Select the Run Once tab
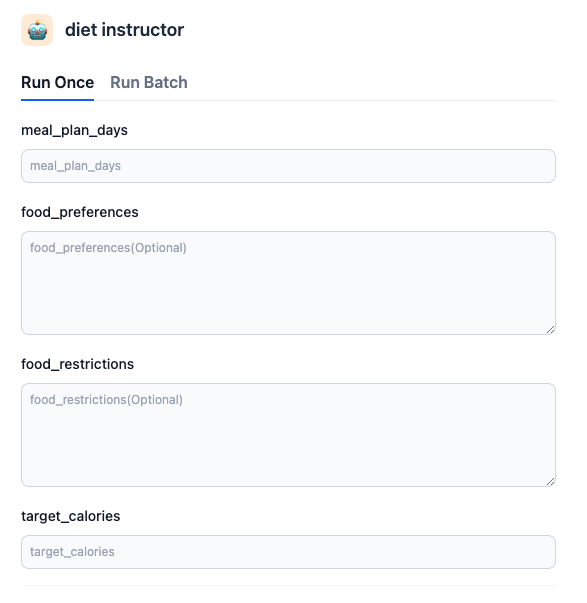Screen dimensions: 587x603 click(x=58, y=82)
